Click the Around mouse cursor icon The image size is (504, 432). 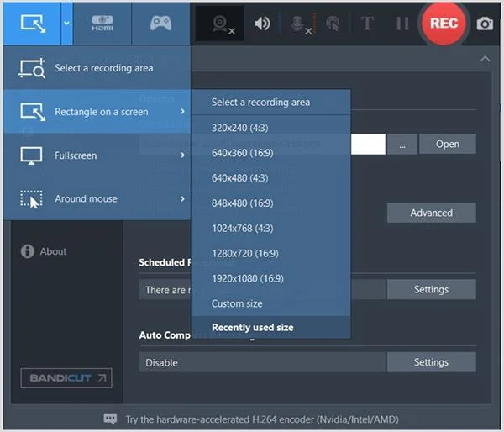[31, 199]
